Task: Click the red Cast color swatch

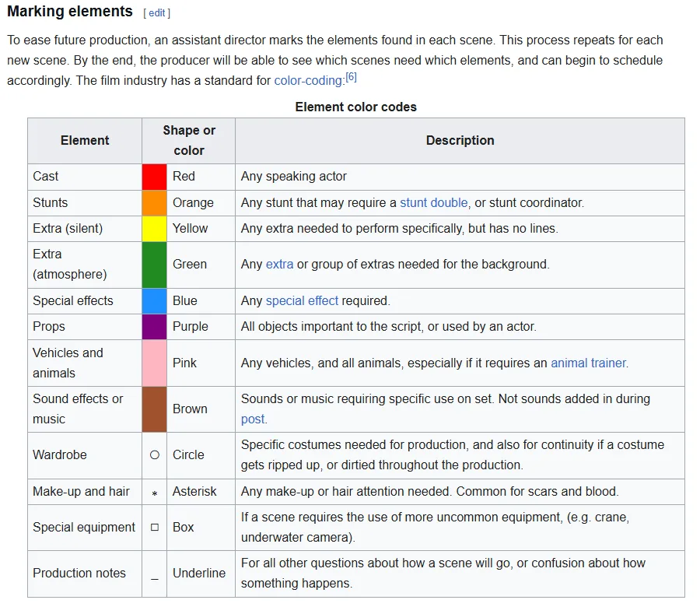Action: click(x=155, y=177)
